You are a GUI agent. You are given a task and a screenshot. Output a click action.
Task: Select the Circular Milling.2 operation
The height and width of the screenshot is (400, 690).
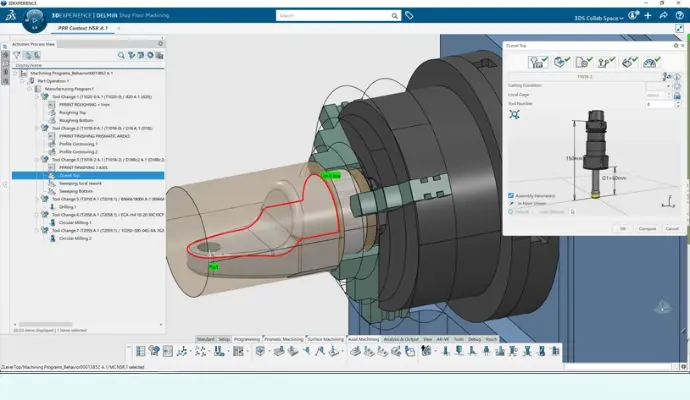[x=75, y=239]
